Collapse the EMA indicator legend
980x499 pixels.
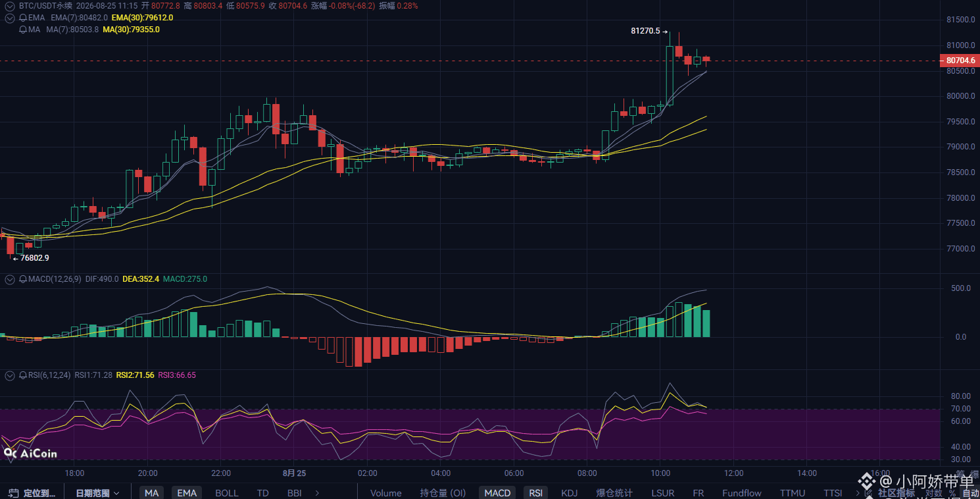(9, 18)
